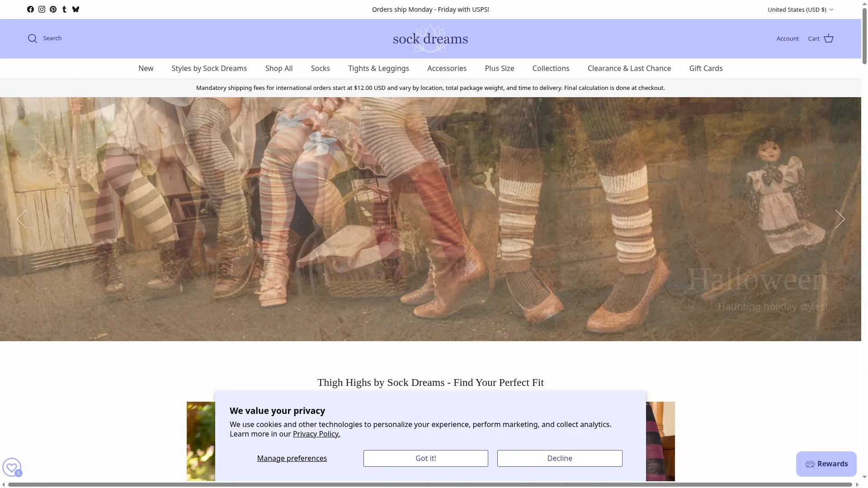
Task: Decline cookies button
Action: tap(560, 458)
